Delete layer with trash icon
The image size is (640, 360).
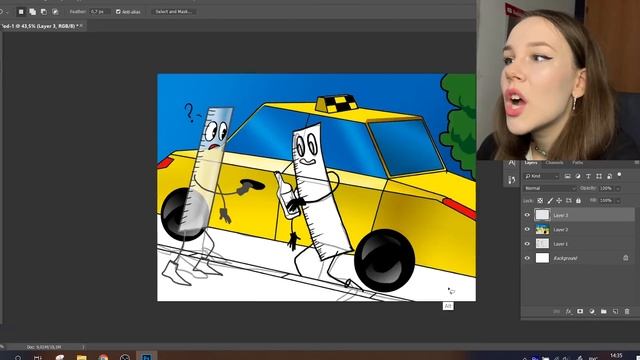point(627,311)
